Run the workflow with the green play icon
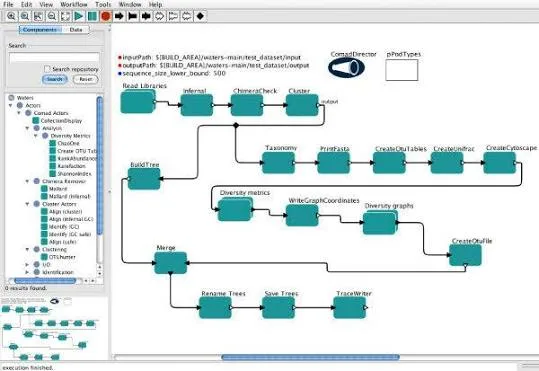Viewport: 539px width, 371px height. [x=79, y=16]
